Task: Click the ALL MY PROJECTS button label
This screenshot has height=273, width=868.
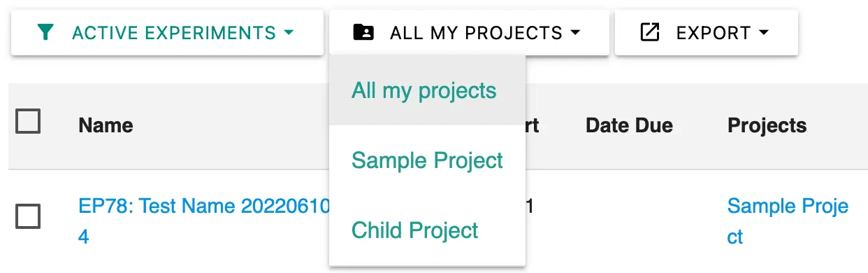Action: coord(476,33)
